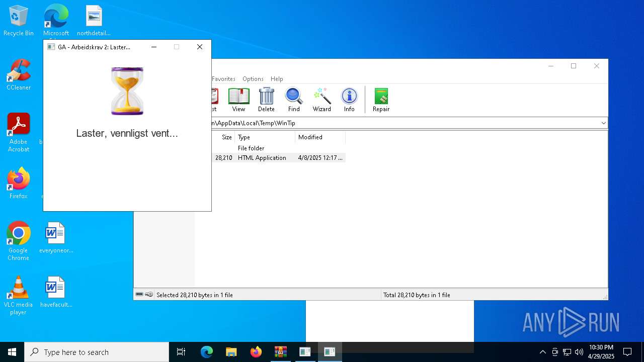Open the Find tool in WinRAR

point(294,100)
